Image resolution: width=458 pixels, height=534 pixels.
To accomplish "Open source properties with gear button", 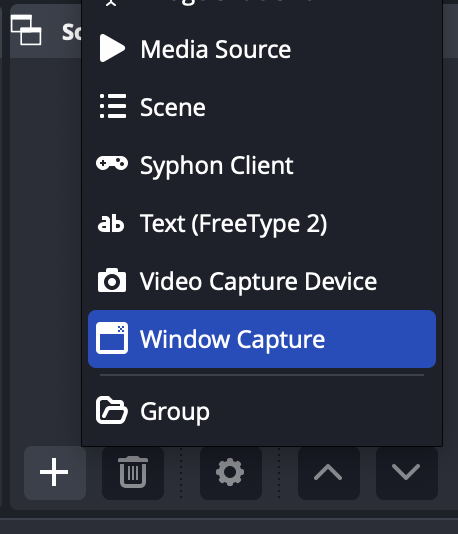I will pyautogui.click(x=231, y=473).
